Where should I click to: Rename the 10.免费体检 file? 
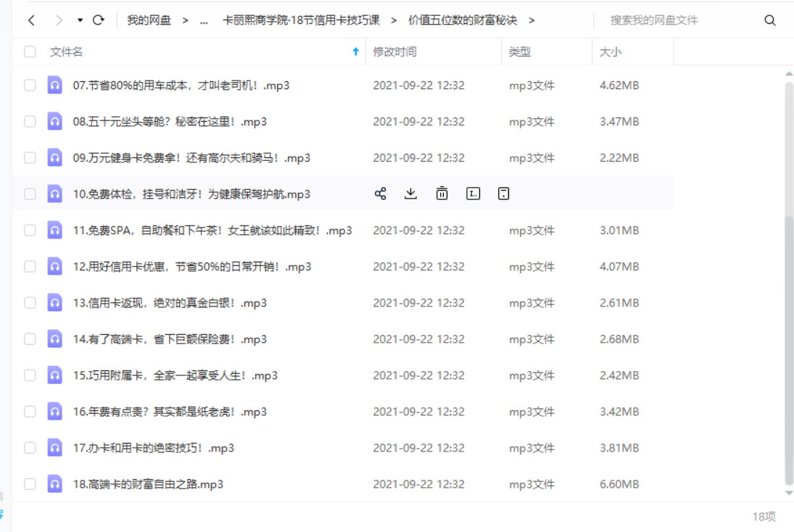pos(473,194)
